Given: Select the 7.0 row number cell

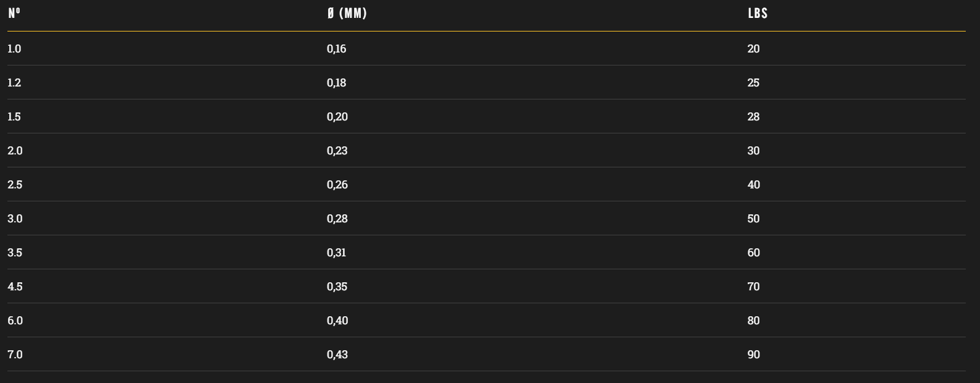Looking at the screenshot, I should point(15,355).
